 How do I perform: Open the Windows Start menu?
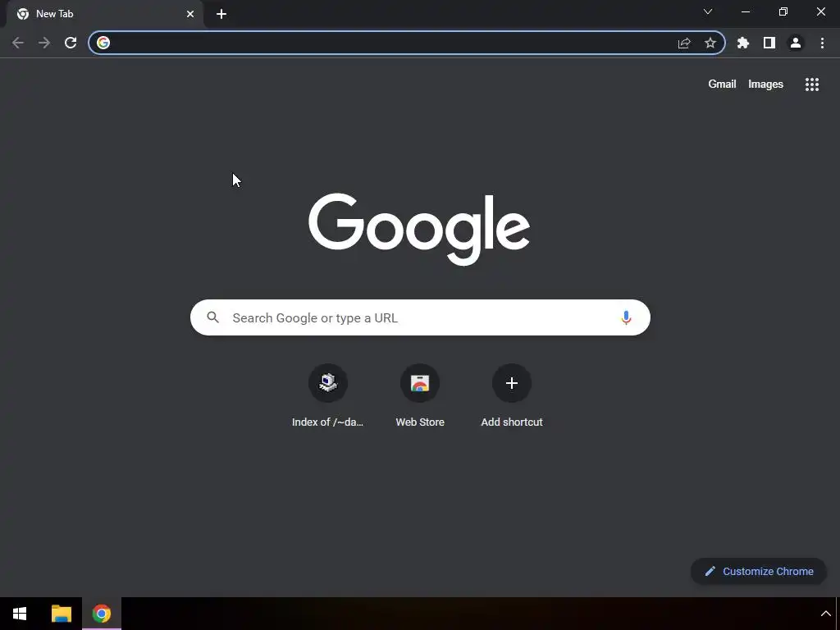[20, 614]
